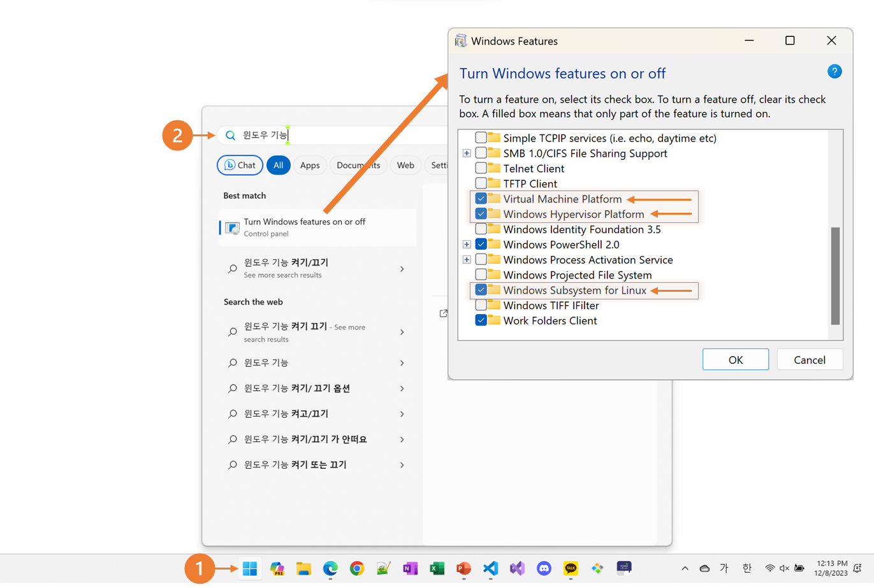Open Turn Windows features on or off result
The width and height of the screenshot is (874, 588).
(x=318, y=227)
